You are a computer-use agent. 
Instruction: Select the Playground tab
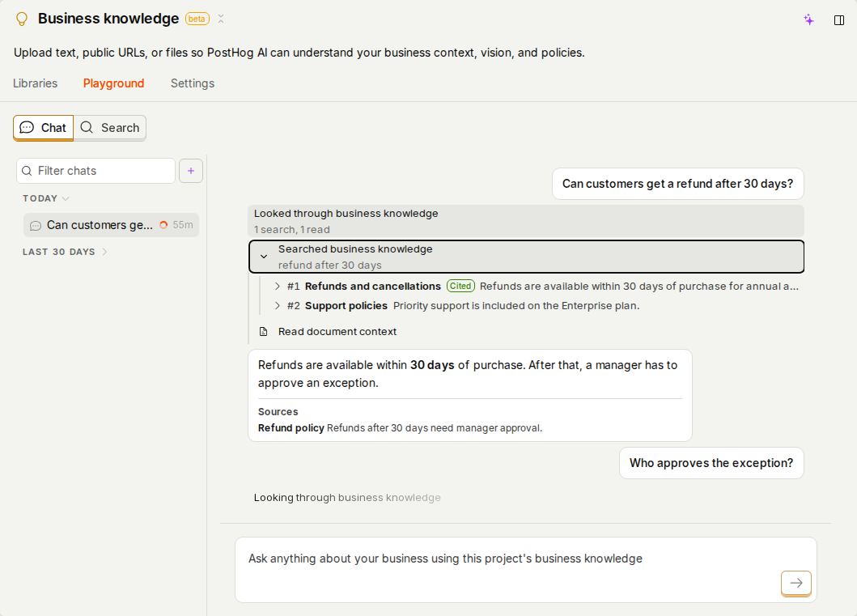(x=113, y=83)
